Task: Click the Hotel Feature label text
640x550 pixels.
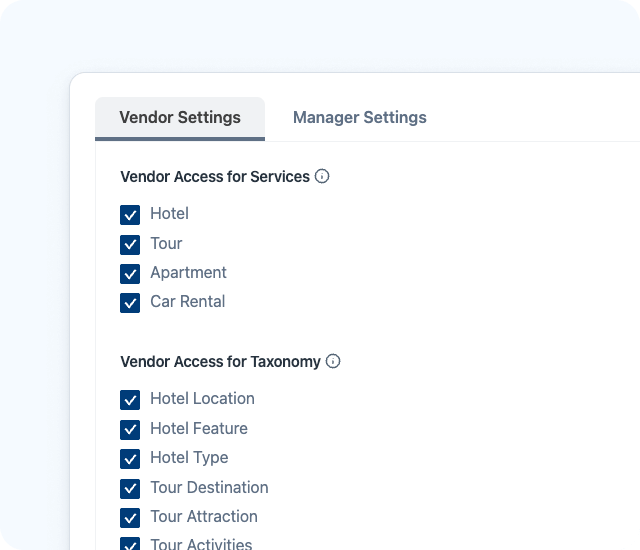Action: point(198,428)
